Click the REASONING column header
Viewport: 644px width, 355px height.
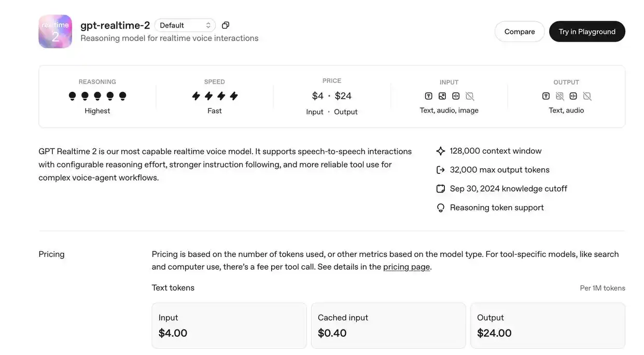(x=97, y=81)
